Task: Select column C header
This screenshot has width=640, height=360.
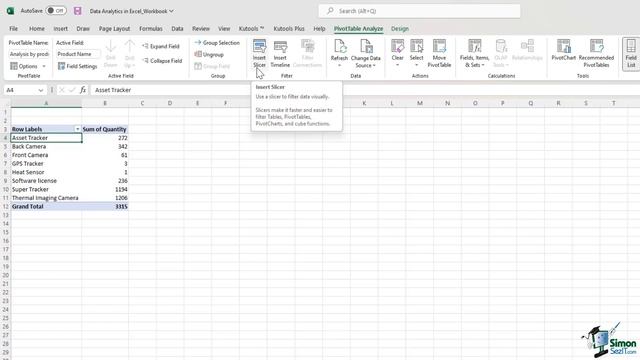Action: click(142, 103)
